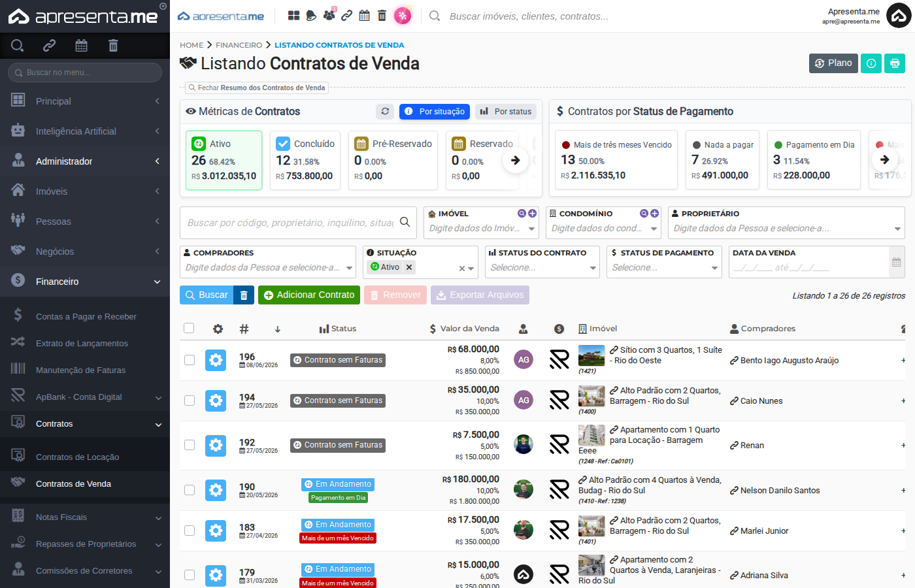Click the info button next to Plano
This screenshot has width=915, height=588.
click(x=871, y=63)
